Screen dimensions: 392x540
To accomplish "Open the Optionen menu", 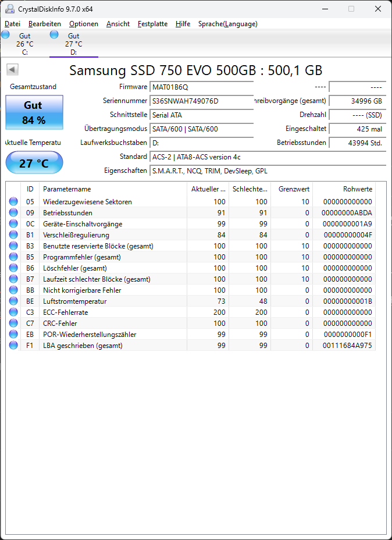I will click(84, 24).
